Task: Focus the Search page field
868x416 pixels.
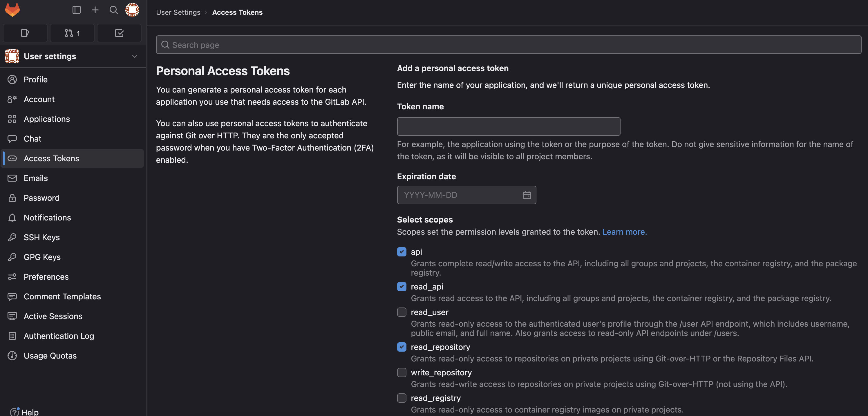Action: tap(509, 45)
